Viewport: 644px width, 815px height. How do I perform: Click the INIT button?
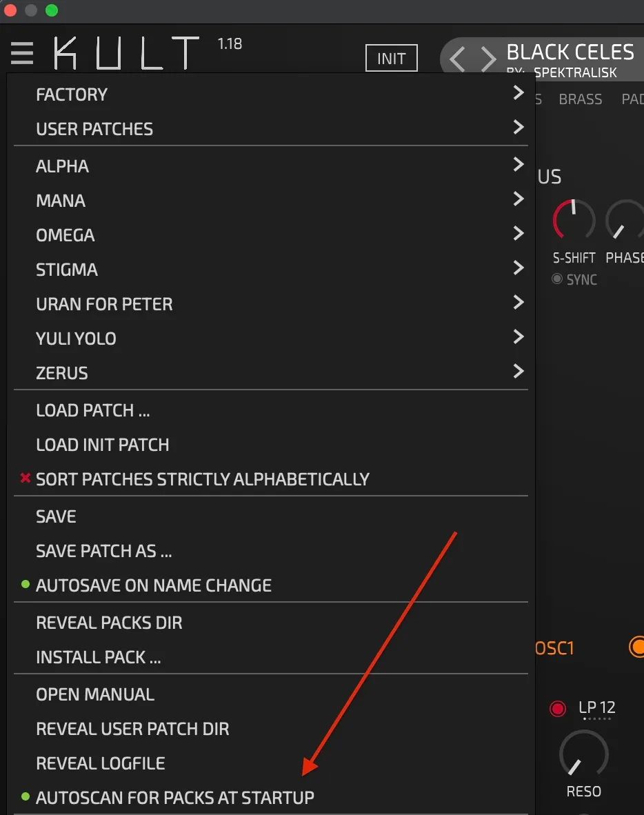click(x=391, y=59)
